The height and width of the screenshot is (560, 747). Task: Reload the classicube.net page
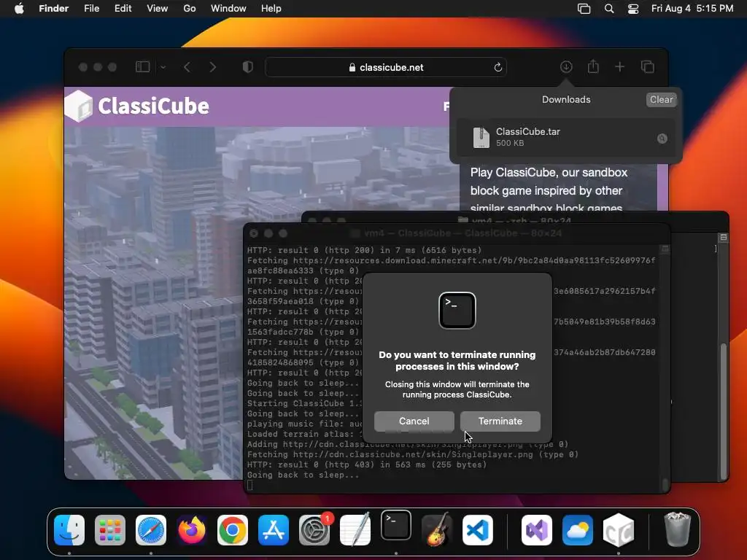(x=498, y=67)
